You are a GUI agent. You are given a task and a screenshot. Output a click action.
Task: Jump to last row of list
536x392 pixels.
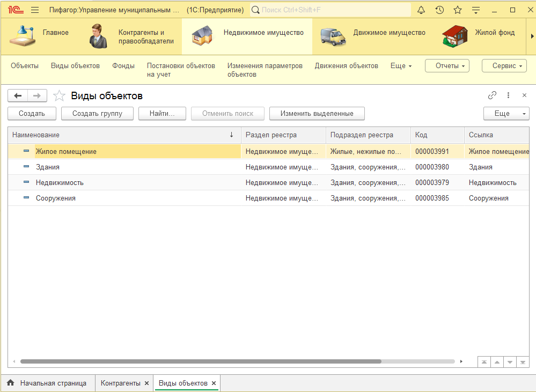[x=523, y=362]
